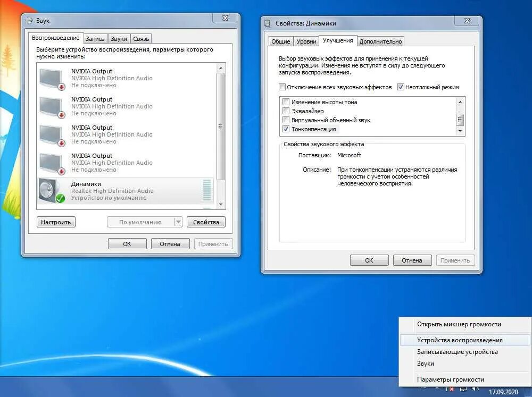The image size is (532, 397).
Task: Select the Воспроизведение tab
Action: 56,38
